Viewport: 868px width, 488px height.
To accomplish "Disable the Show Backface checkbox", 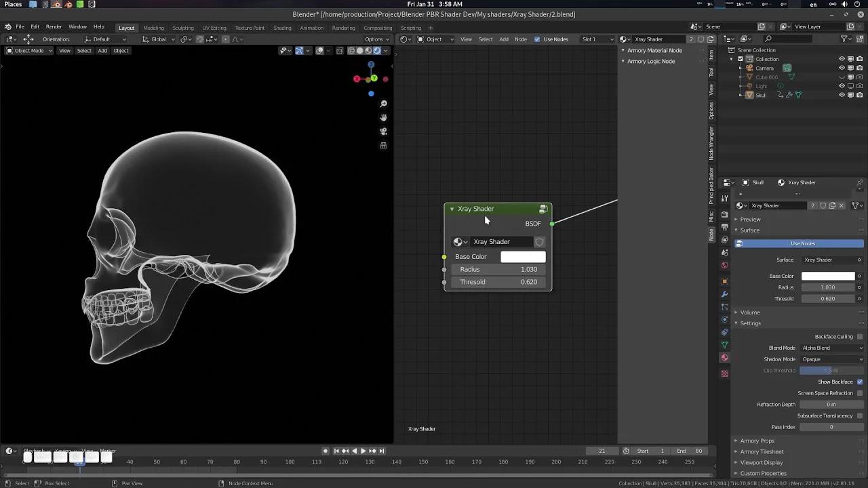I will [x=860, y=382].
